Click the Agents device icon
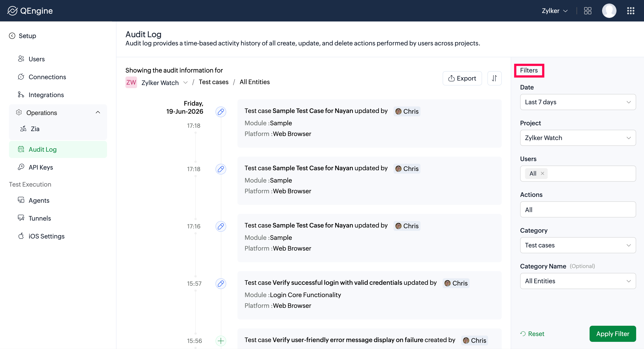 21,200
